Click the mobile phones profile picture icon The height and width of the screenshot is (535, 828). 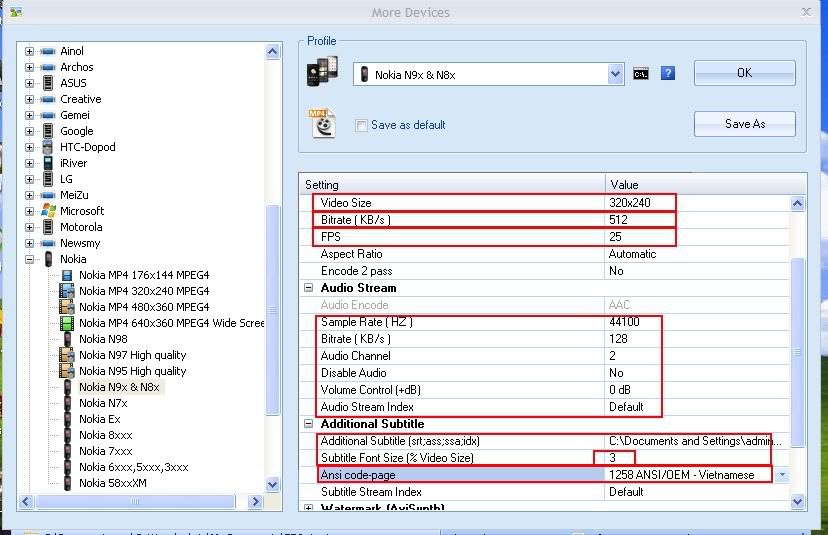(322, 72)
